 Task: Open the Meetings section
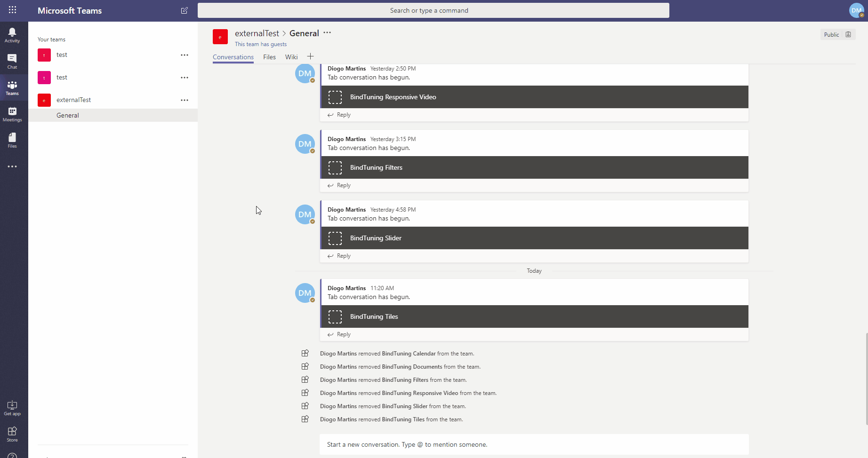click(x=12, y=114)
